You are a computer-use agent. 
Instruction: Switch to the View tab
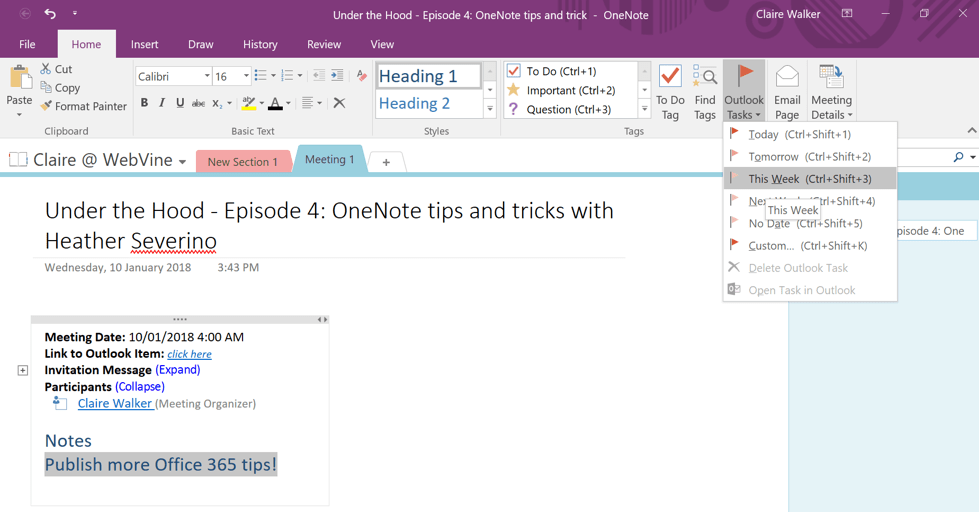tap(381, 44)
